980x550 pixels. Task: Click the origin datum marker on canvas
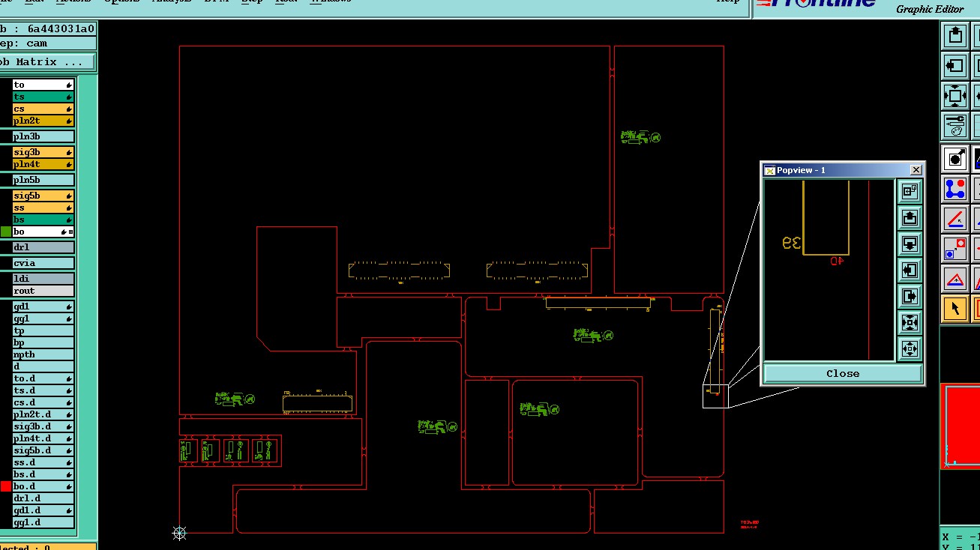coord(179,533)
